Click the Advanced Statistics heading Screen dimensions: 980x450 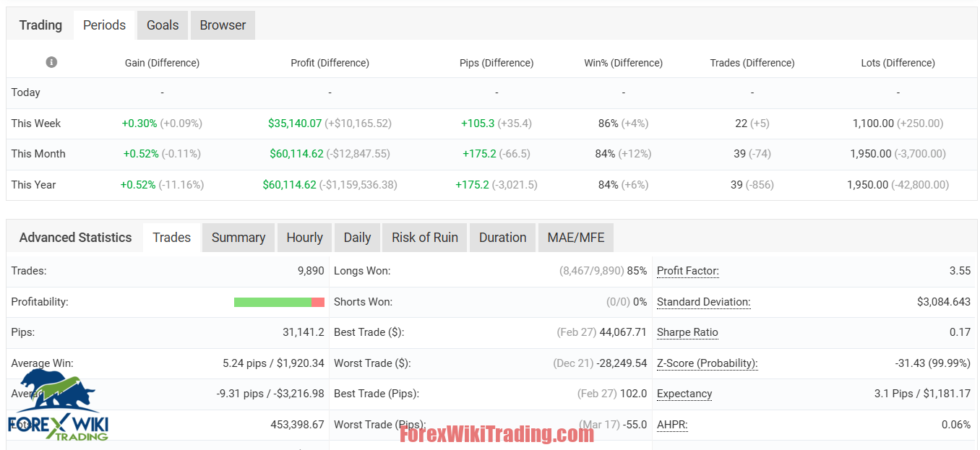click(x=76, y=238)
